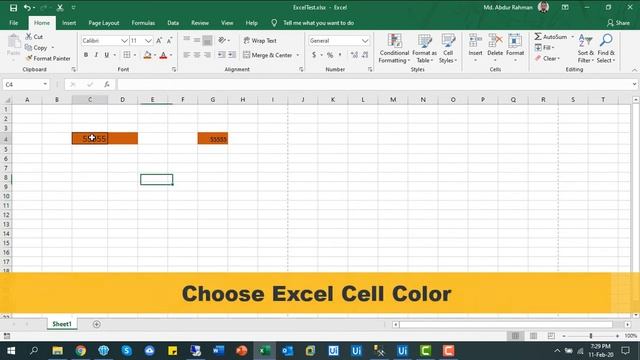
Task: Open the Merge & Center dropdown arrow
Action: [298, 55]
